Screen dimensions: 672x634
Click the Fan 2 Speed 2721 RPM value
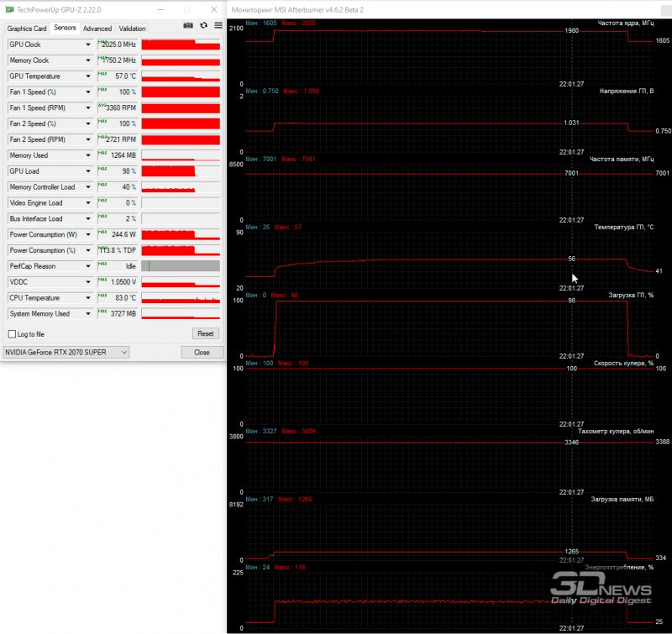point(118,139)
